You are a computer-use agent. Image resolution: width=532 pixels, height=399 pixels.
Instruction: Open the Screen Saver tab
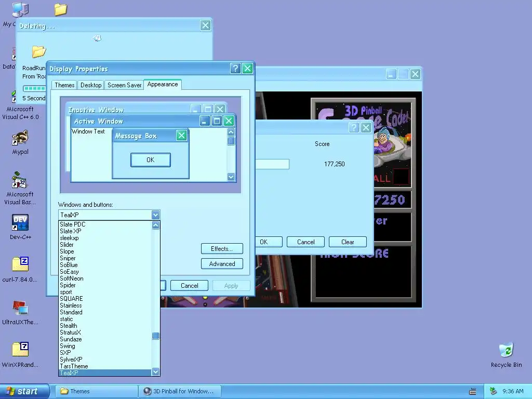(x=124, y=85)
